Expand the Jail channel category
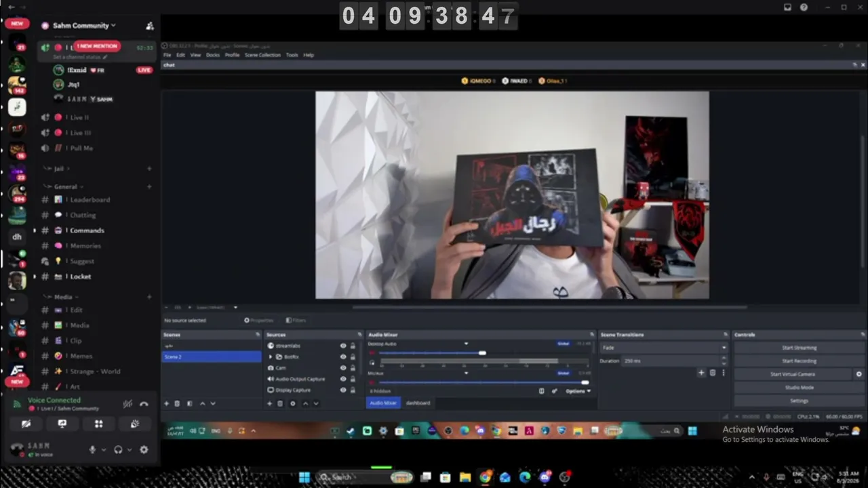 tap(58, 168)
